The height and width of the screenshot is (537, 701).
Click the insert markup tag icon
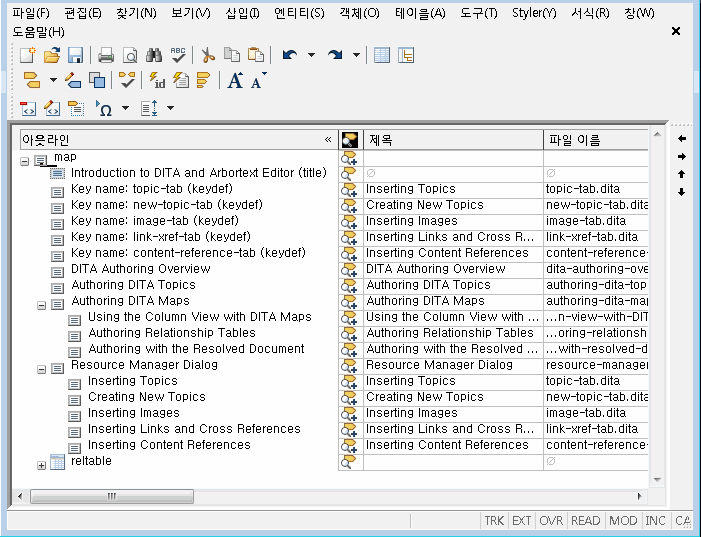pos(32,80)
